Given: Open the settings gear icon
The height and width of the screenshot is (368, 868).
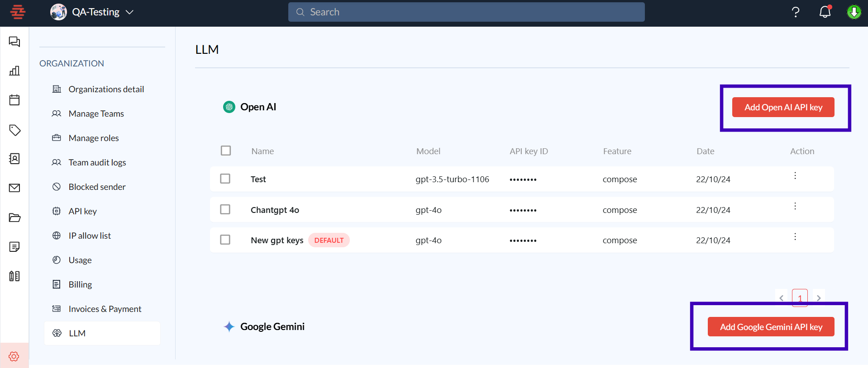Looking at the screenshot, I should 14,356.
